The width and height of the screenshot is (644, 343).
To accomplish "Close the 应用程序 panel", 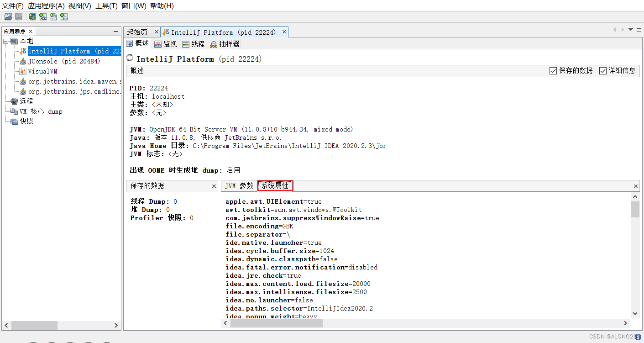I will coord(31,32).
